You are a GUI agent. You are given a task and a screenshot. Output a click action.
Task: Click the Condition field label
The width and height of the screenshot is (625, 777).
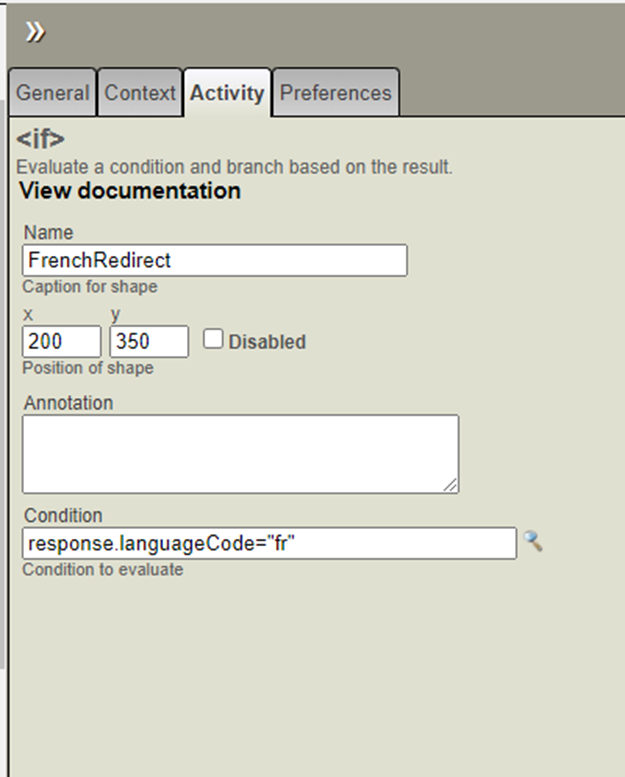click(x=63, y=515)
